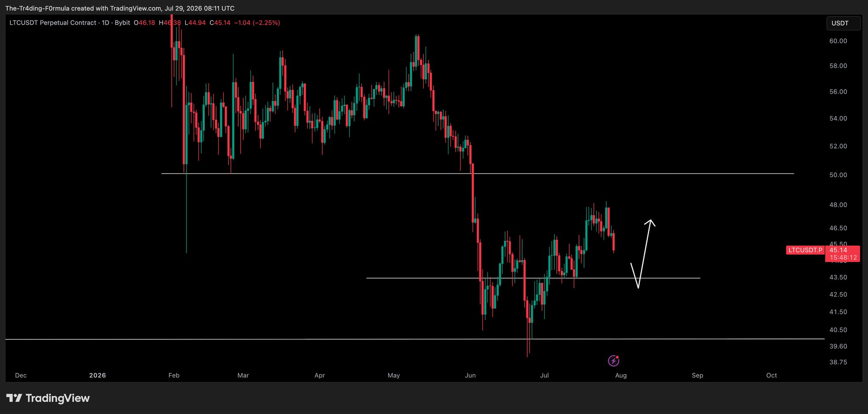Click the 43.50 price axis label
This screenshot has width=868, height=414.
(x=838, y=277)
